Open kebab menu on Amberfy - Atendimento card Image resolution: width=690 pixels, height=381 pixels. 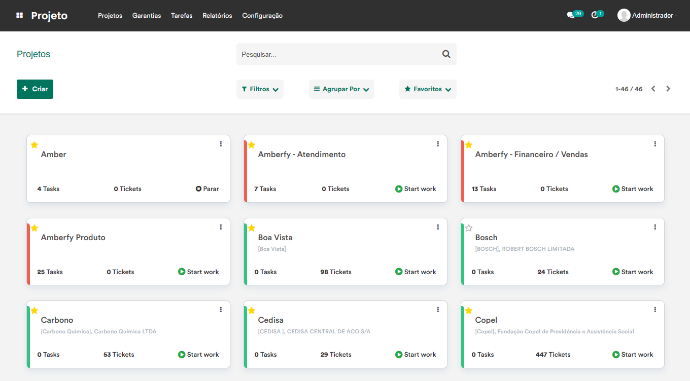438,144
